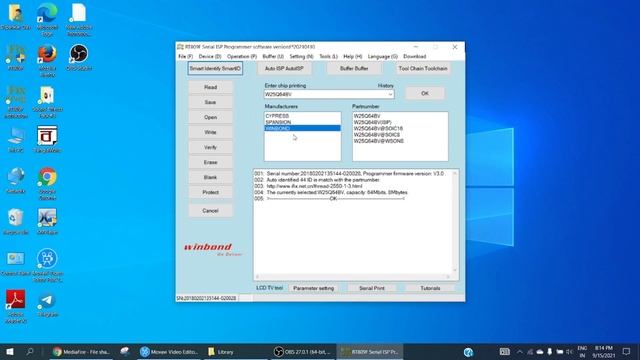Open Adobe Reader desktop shortcut
640x360 pixels.
tap(16, 306)
